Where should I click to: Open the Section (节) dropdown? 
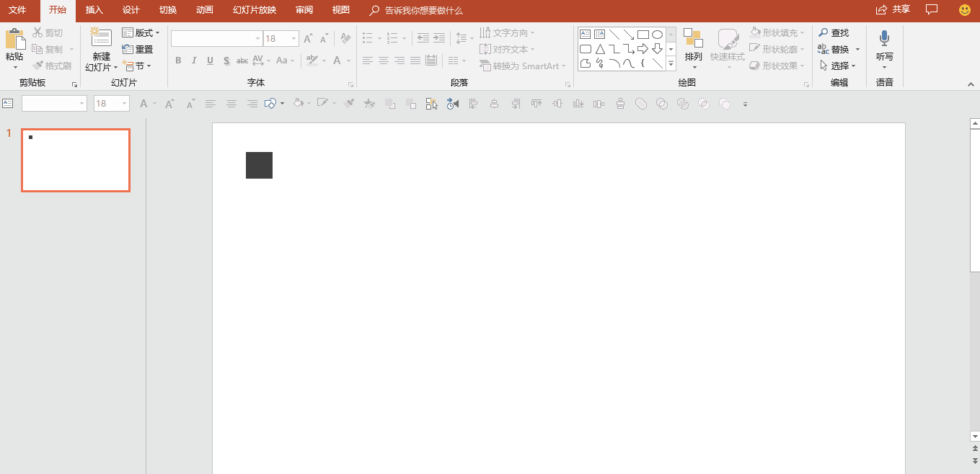pyautogui.click(x=137, y=66)
